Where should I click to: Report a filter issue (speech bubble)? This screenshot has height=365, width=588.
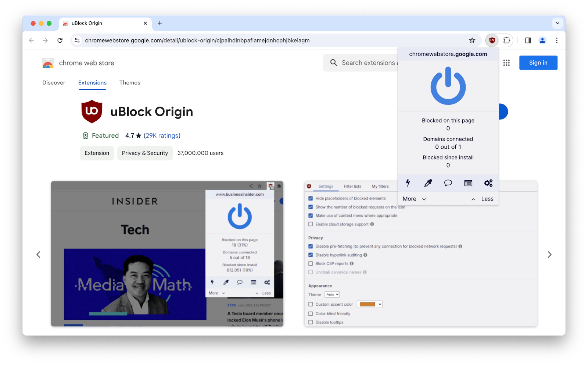[x=448, y=183]
